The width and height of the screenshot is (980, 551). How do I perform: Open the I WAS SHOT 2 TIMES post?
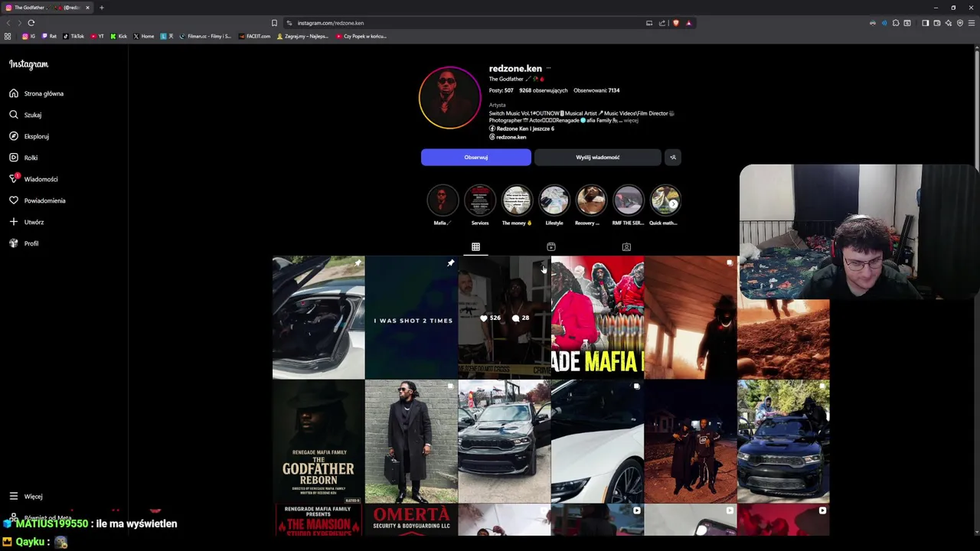click(411, 318)
